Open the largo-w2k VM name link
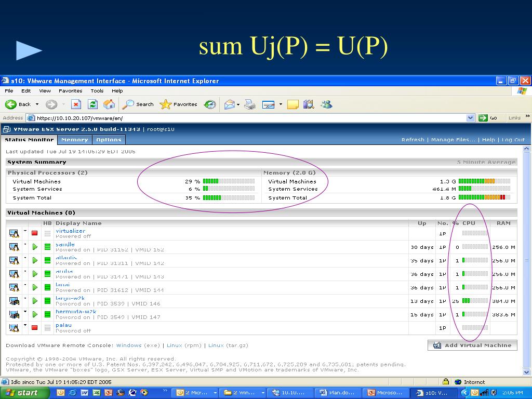The height and width of the screenshot is (399, 532). [x=70, y=298]
